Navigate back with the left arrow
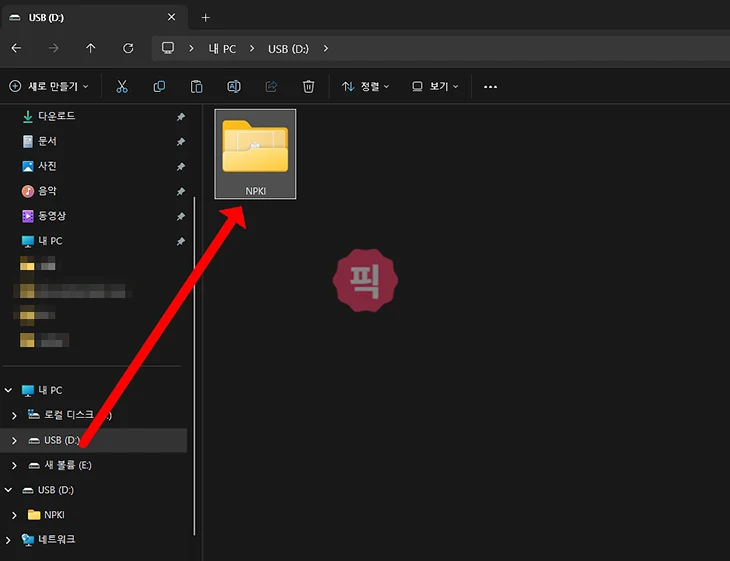This screenshot has height=561, width=730. [16, 48]
